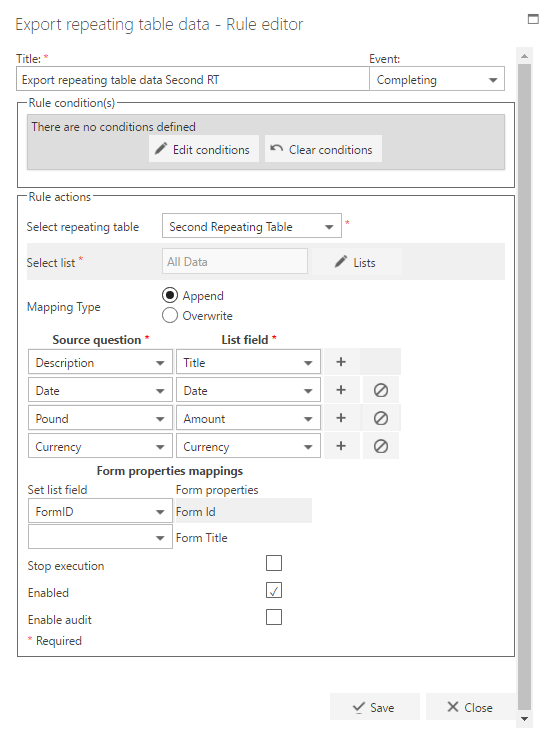Click the All Data select list field

coord(235,261)
